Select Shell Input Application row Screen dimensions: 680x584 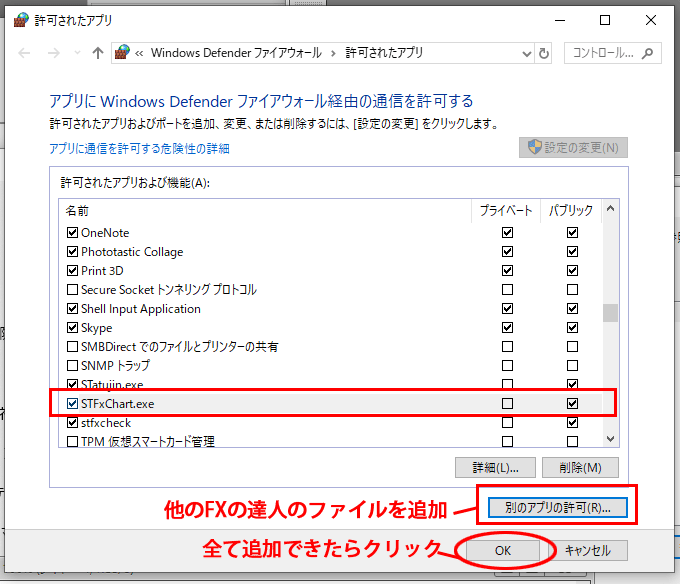point(330,308)
